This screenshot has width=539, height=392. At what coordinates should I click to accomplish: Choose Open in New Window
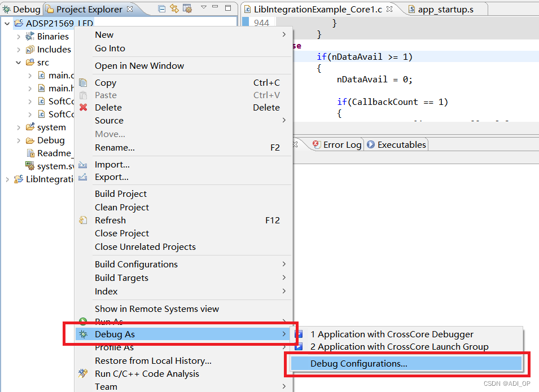coord(183,65)
